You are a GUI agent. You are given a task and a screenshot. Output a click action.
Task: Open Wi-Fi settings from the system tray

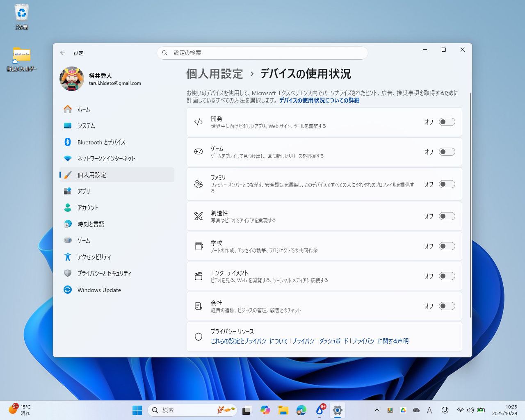click(460, 410)
